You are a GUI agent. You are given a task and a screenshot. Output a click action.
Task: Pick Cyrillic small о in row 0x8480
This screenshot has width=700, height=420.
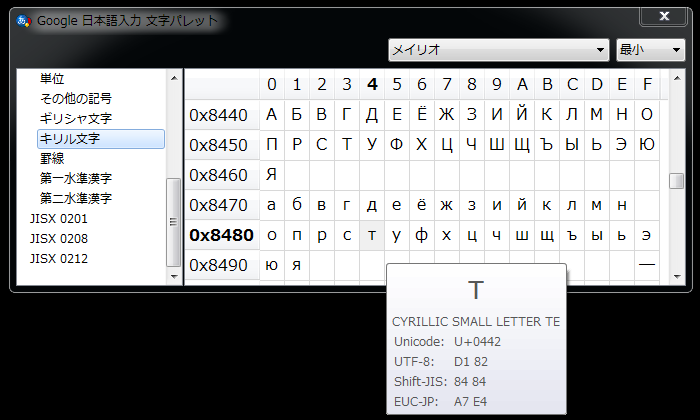click(272, 235)
